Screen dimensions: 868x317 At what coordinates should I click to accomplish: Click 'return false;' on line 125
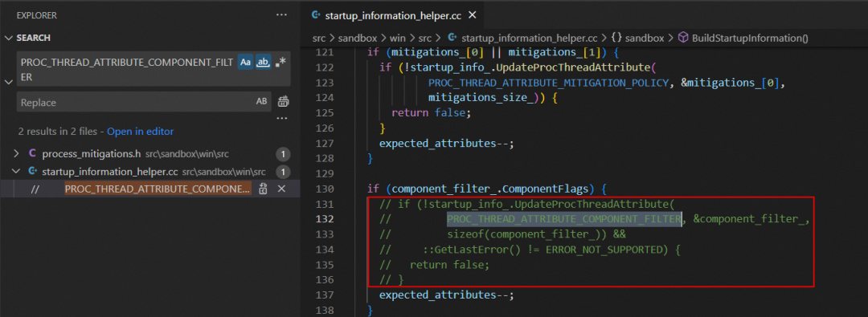pyautogui.click(x=431, y=113)
